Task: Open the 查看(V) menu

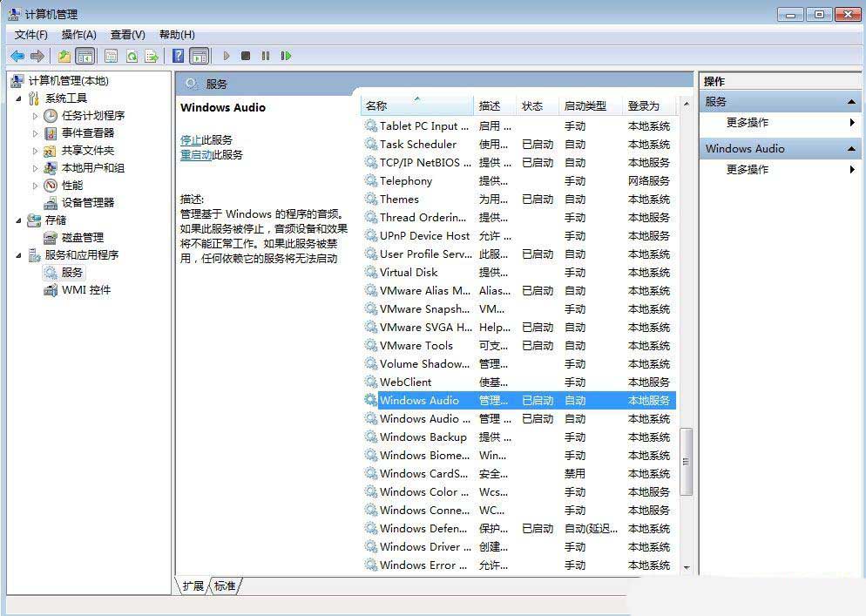Action: click(x=127, y=35)
